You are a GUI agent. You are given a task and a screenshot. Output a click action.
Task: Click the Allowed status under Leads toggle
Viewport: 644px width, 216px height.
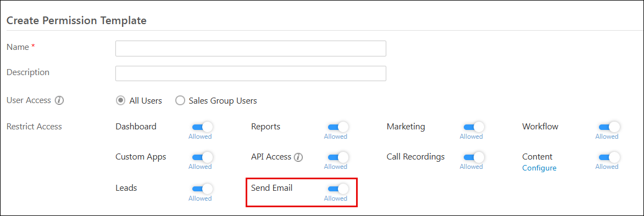pyautogui.click(x=200, y=198)
